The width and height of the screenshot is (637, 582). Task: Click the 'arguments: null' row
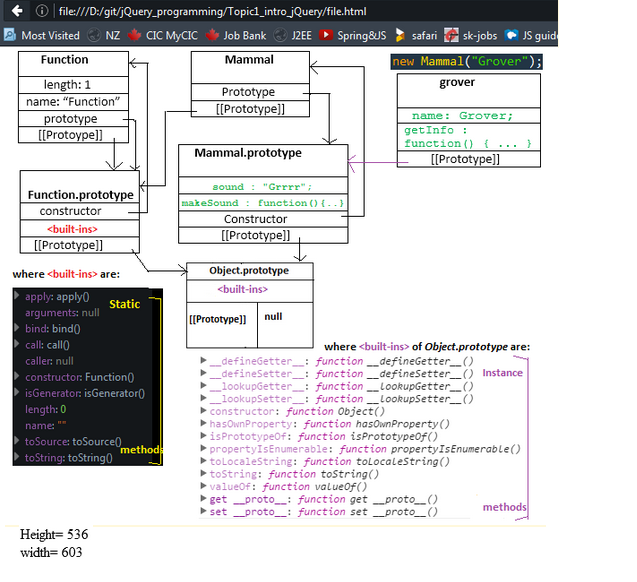pos(62,312)
